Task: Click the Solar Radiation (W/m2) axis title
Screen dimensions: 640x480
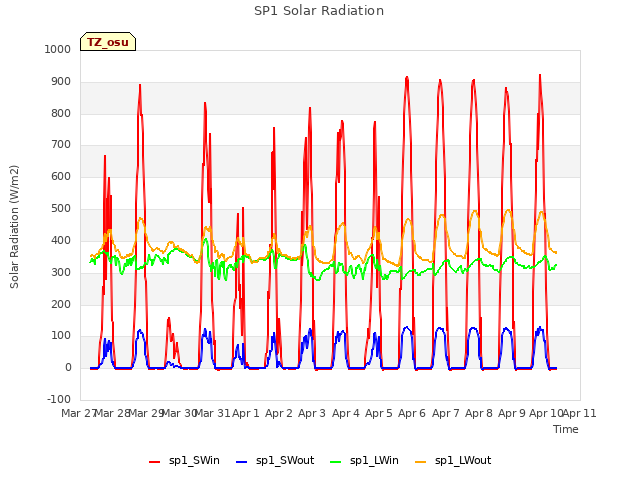Action: coord(14,227)
